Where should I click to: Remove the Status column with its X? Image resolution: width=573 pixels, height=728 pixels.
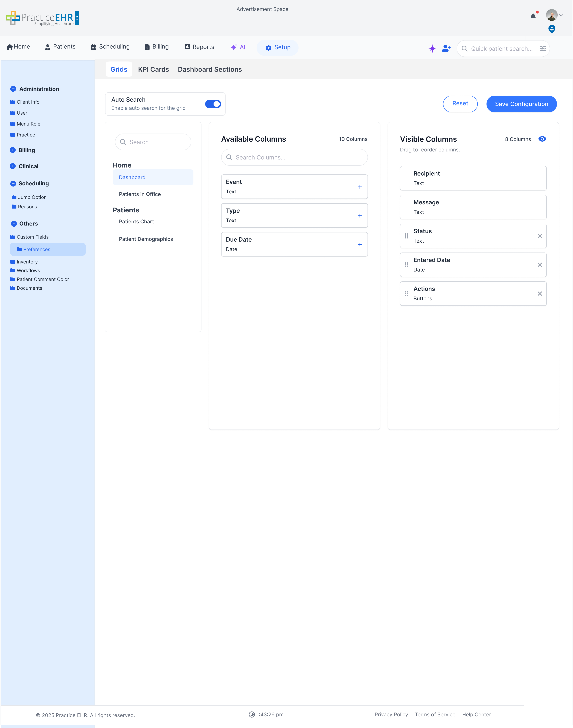(540, 236)
